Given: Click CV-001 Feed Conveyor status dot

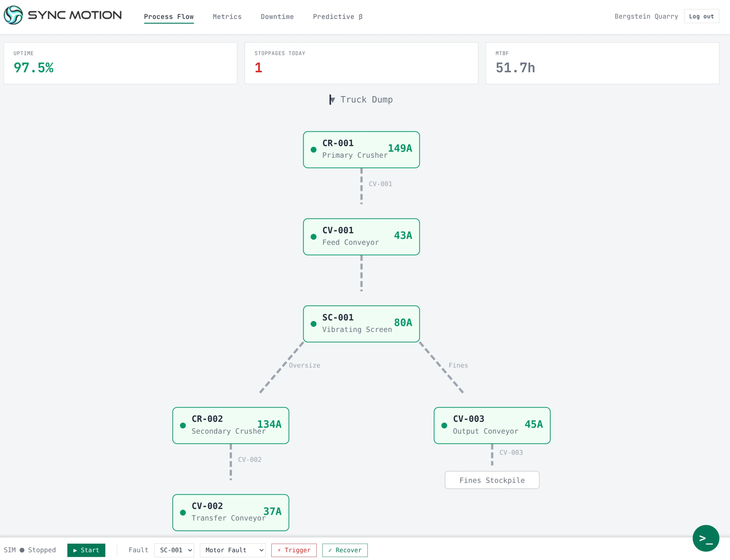Looking at the screenshot, I should click(313, 237).
